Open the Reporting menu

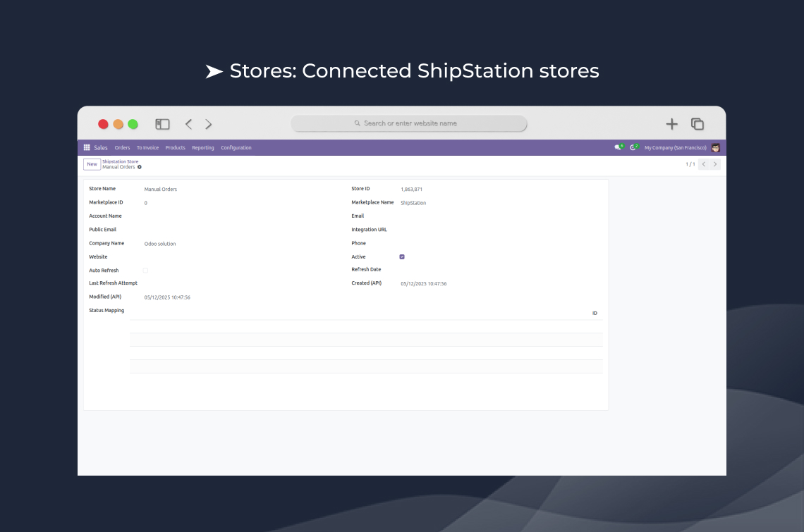pyautogui.click(x=203, y=147)
